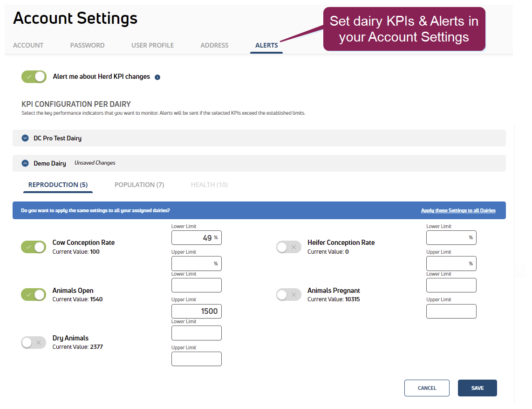Turn off the Animals Open toggle

(34, 295)
